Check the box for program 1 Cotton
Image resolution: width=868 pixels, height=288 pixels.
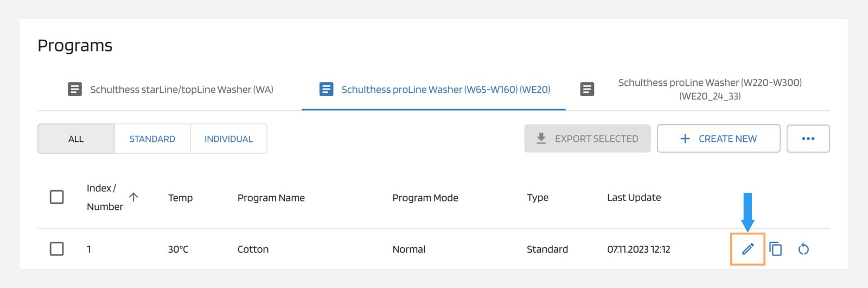57,249
